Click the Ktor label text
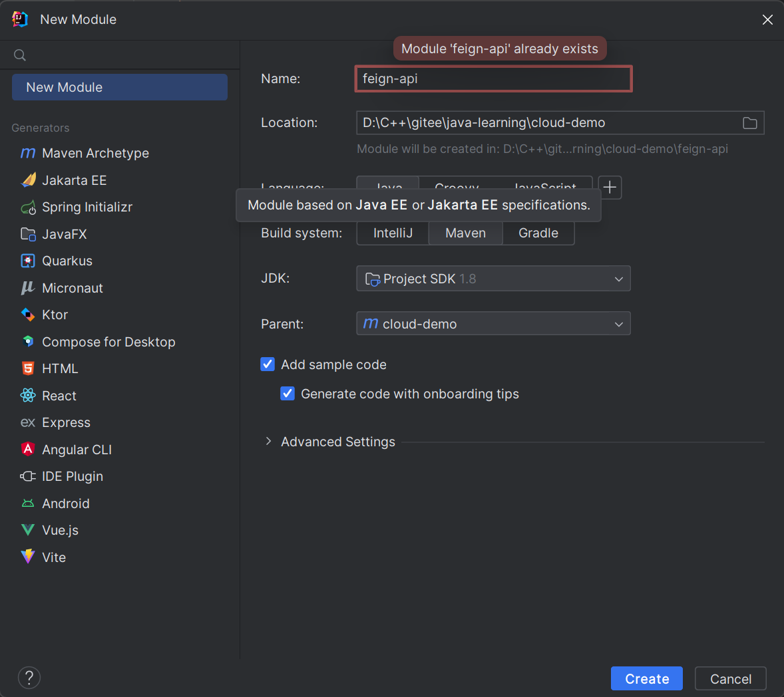Screen dimensions: 784x697 tap(55, 315)
